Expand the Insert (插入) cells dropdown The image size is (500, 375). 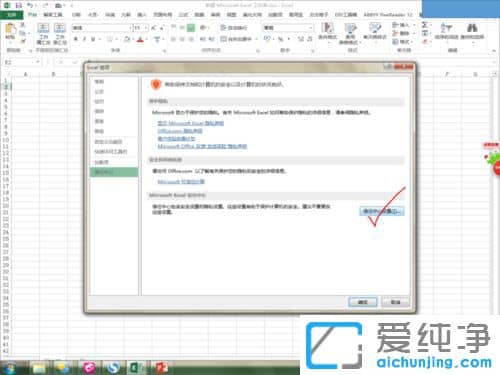click(x=414, y=25)
